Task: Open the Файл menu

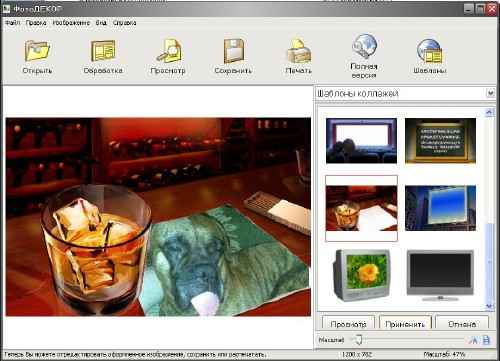Action: coord(12,23)
